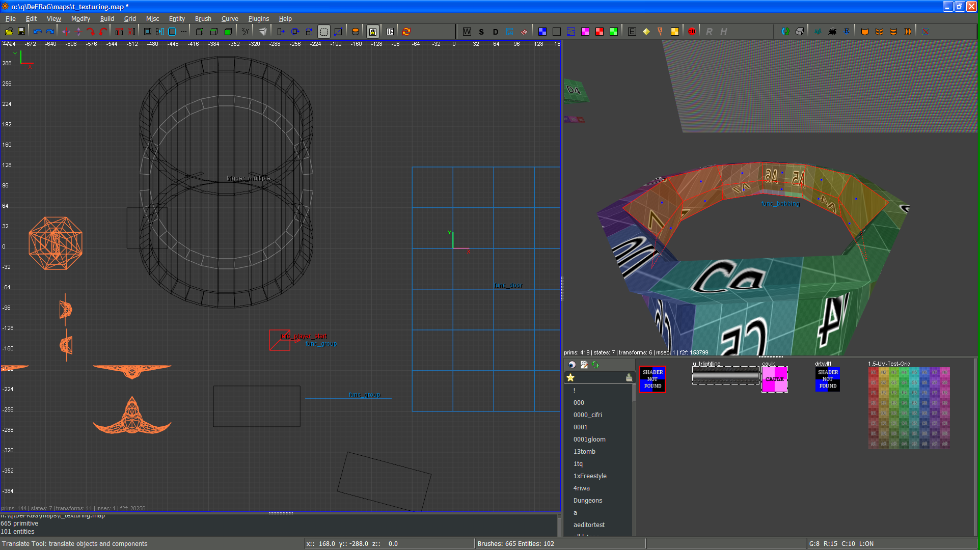Click the orange refresh models icon
The height and width of the screenshot is (550, 980).
click(x=406, y=32)
